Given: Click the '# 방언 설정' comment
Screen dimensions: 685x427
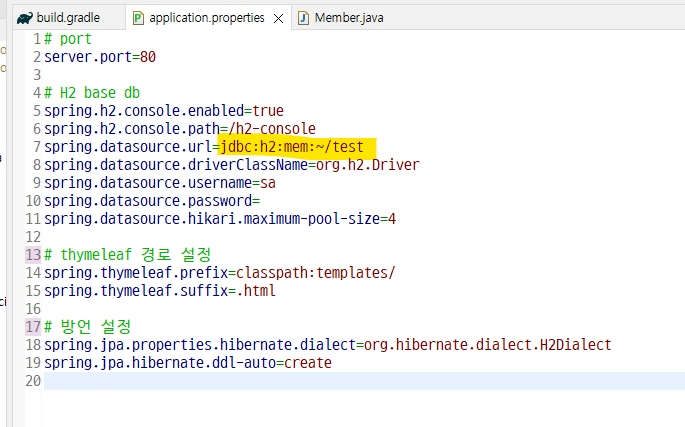Looking at the screenshot, I should click(88, 326).
